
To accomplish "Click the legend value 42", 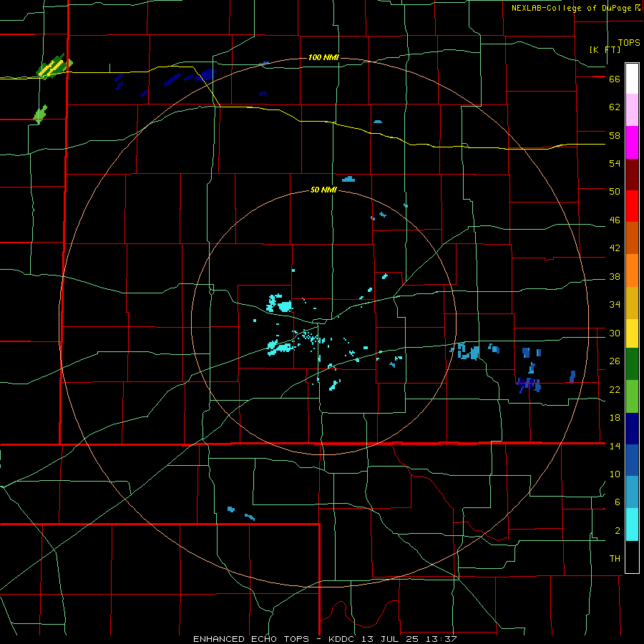I will click(615, 248).
